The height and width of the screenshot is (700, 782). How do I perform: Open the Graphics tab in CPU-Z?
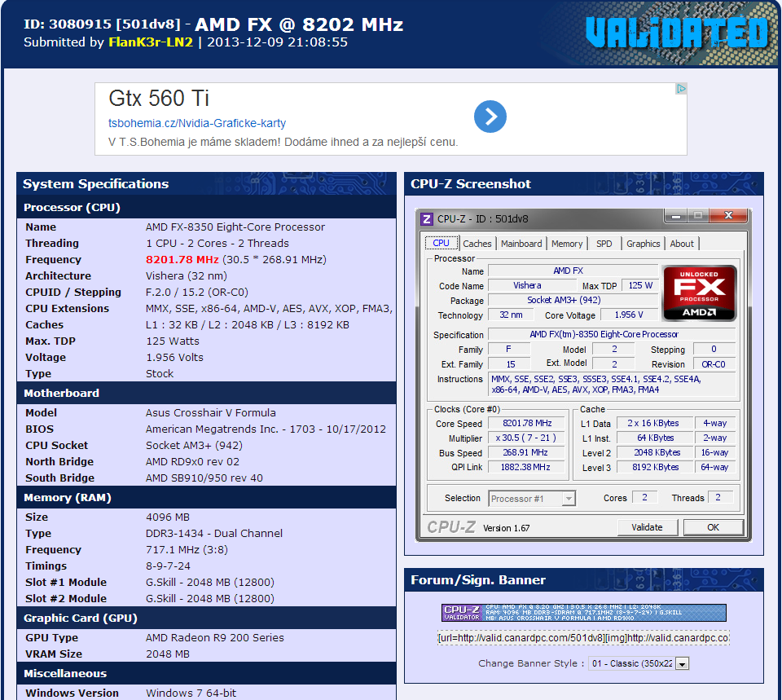[x=643, y=244]
